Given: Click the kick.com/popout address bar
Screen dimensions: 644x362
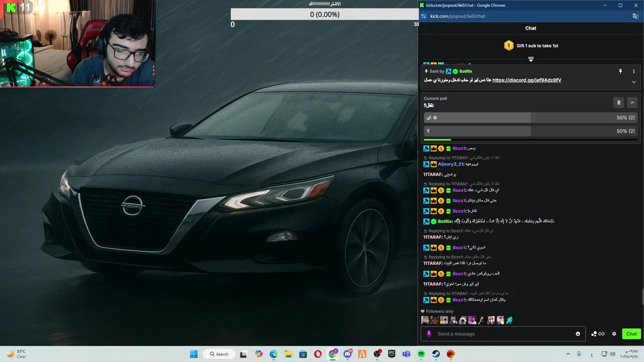Looking at the screenshot, I should click(x=457, y=16).
